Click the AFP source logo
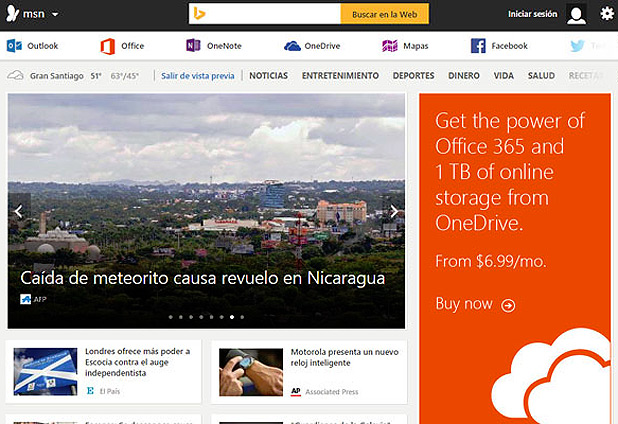The height and width of the screenshot is (424, 618). 26,299
